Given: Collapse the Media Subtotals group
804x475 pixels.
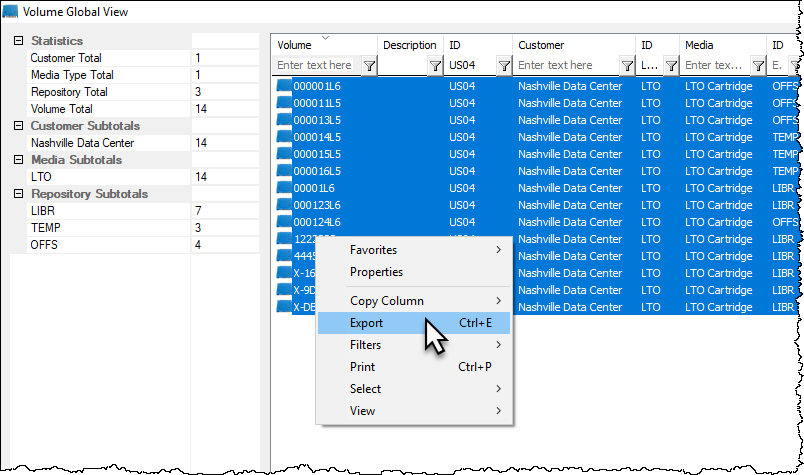Looking at the screenshot, I should click(x=18, y=160).
